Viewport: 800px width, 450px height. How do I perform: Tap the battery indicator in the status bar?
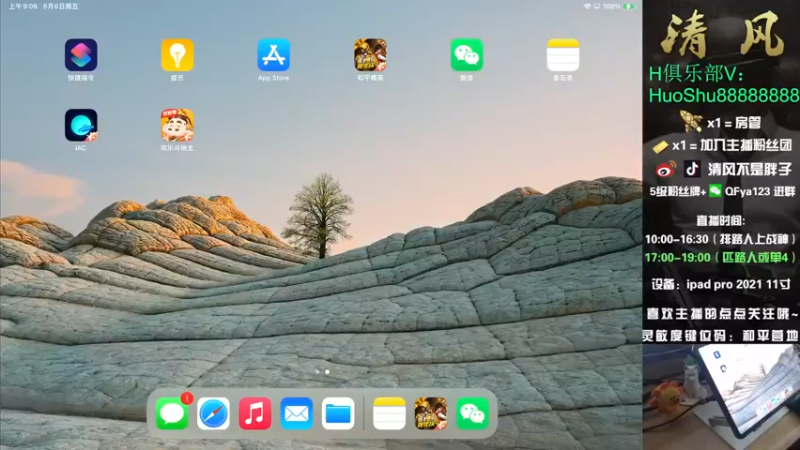[629, 7]
